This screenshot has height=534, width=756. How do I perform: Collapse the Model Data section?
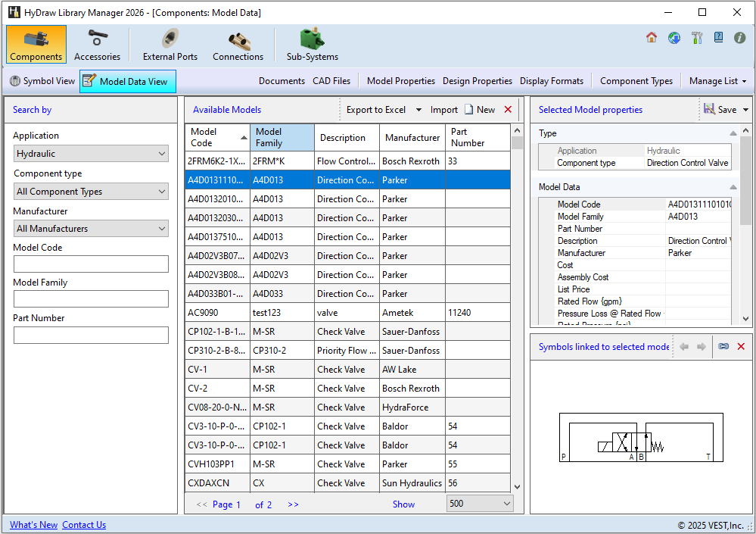pos(733,187)
